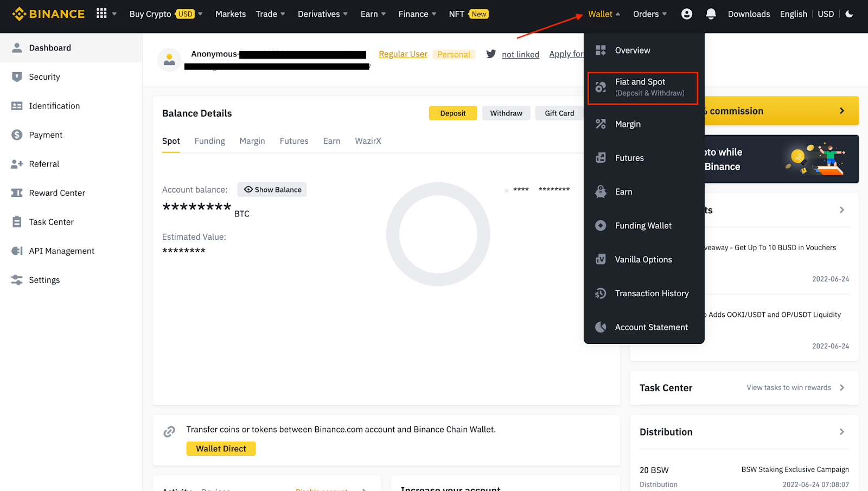Open the OOKI/USDT liquidity announcement
This screenshot has height=491, width=868.
pyautogui.click(x=774, y=315)
